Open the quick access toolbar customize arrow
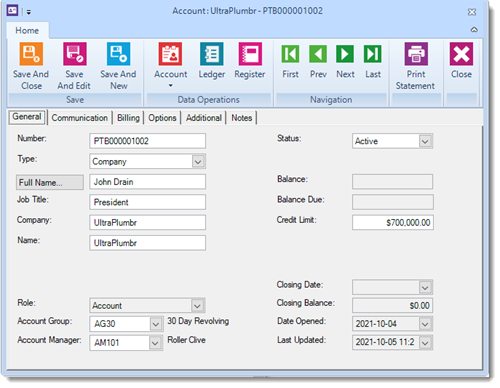The height and width of the screenshot is (388, 500). 29,12
